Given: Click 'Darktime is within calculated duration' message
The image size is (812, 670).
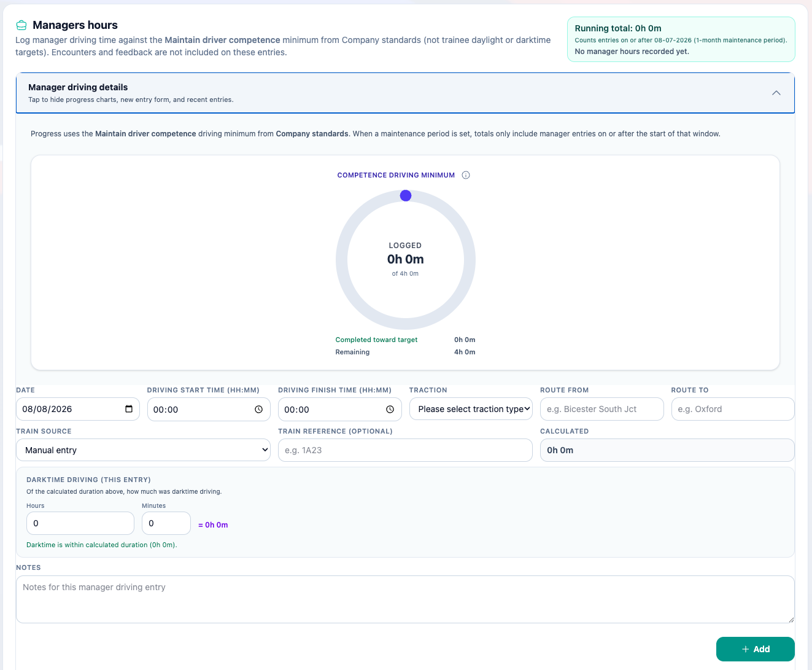Looking at the screenshot, I should tap(102, 545).
